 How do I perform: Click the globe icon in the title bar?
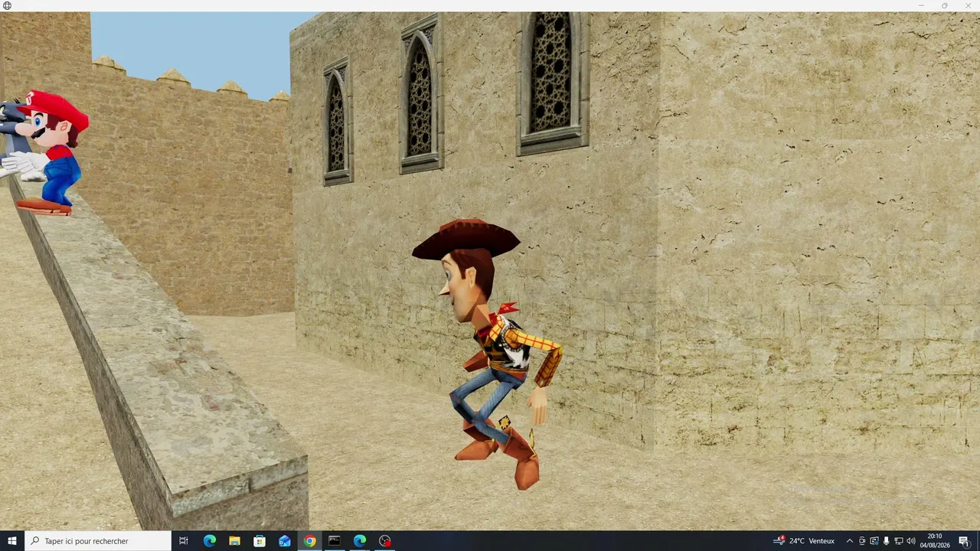[7, 5]
